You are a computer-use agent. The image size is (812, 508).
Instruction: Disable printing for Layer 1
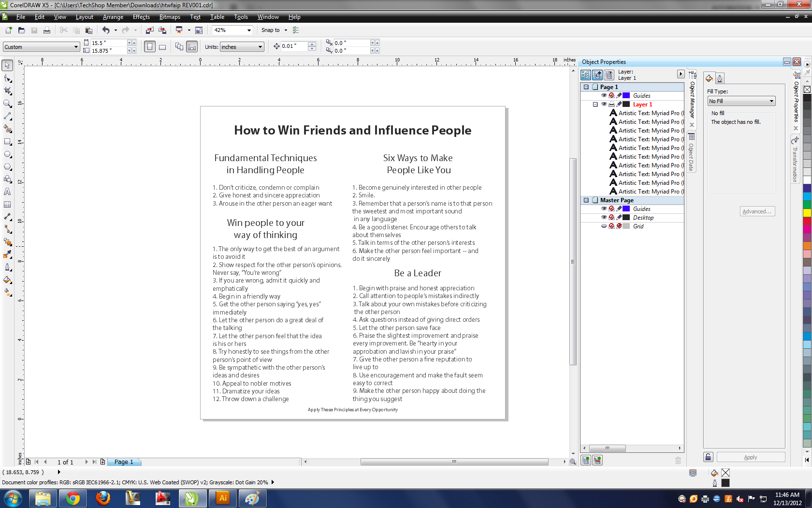tap(611, 104)
